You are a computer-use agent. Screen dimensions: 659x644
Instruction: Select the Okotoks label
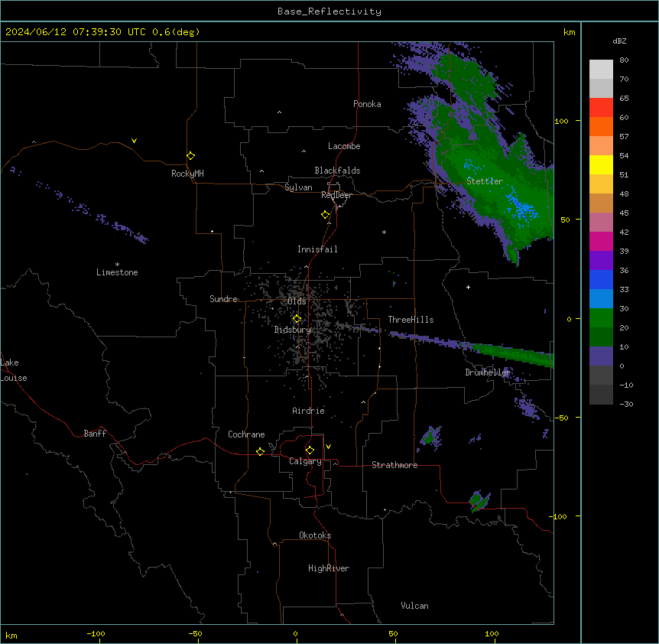[315, 535]
